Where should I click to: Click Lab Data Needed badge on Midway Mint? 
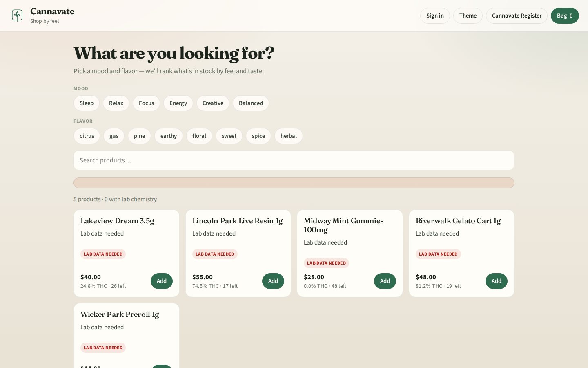(326, 263)
